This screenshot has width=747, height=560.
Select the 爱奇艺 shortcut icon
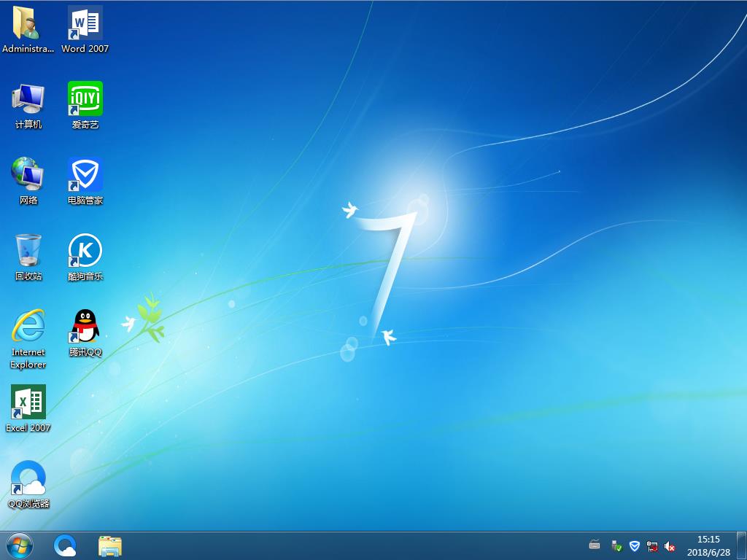[85, 98]
